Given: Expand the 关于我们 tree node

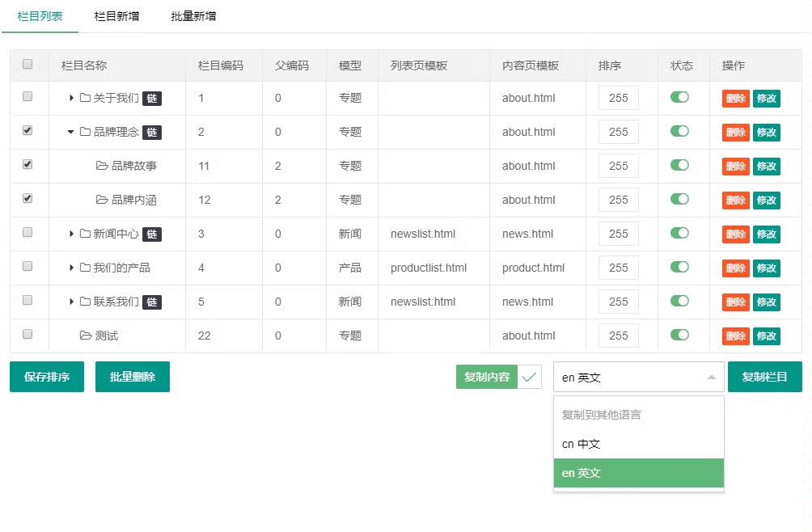Looking at the screenshot, I should pyautogui.click(x=71, y=98).
